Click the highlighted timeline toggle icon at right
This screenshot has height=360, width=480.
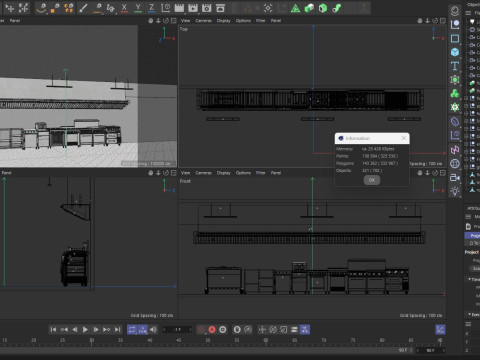pos(440,330)
